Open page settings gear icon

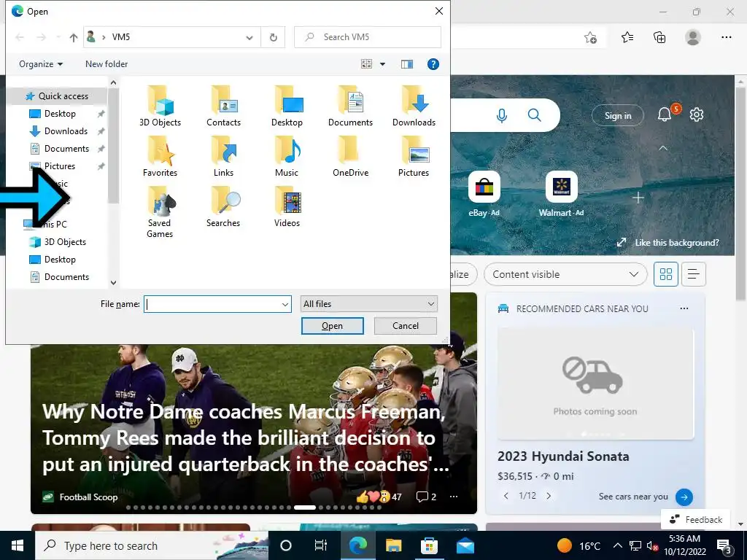tap(697, 114)
